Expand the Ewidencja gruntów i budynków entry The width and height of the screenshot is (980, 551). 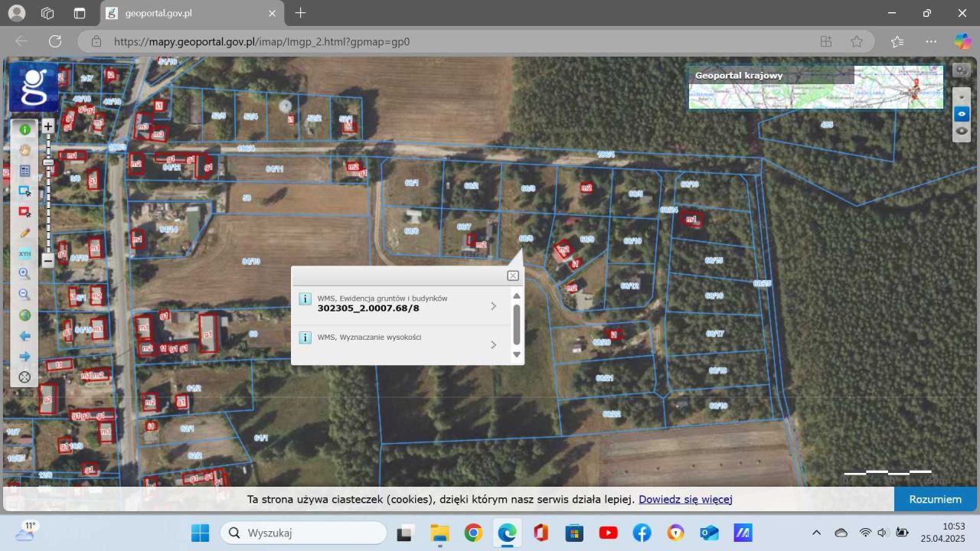tap(493, 306)
